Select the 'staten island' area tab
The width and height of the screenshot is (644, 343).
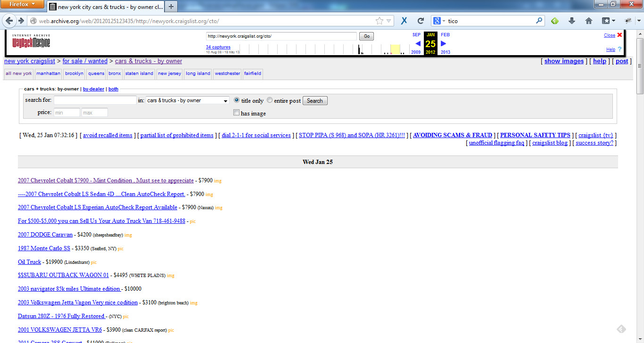(x=139, y=73)
